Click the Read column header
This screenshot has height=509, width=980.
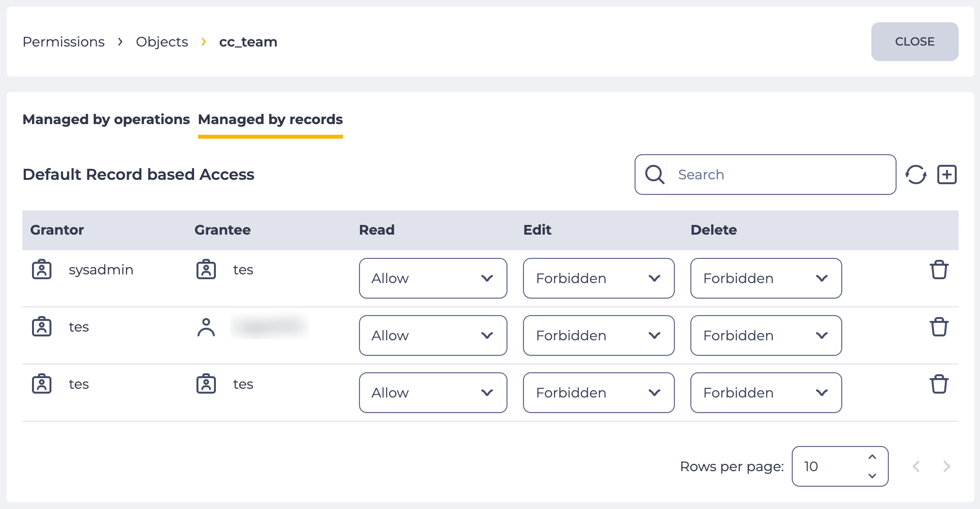pos(377,230)
